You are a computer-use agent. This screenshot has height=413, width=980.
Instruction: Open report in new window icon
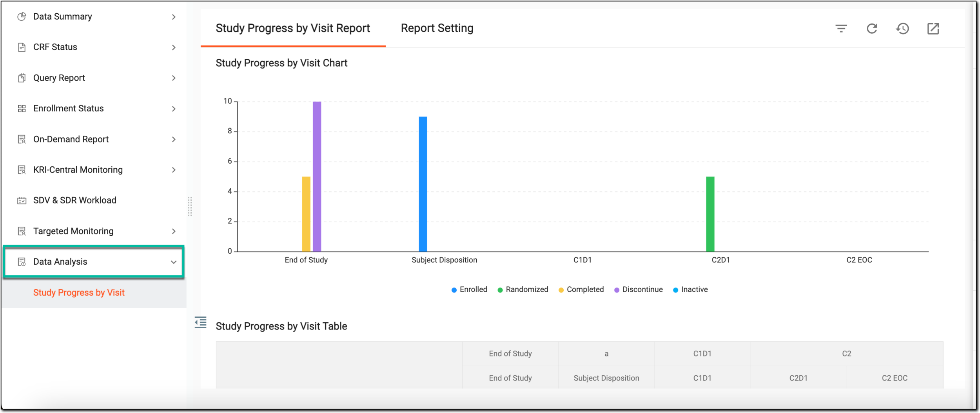coord(933,28)
